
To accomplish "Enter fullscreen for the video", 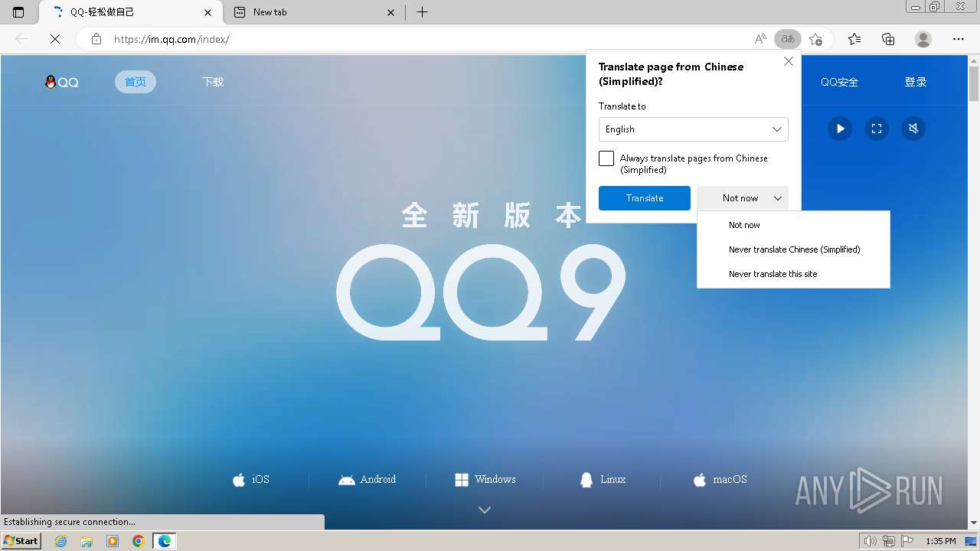I will 877,129.
